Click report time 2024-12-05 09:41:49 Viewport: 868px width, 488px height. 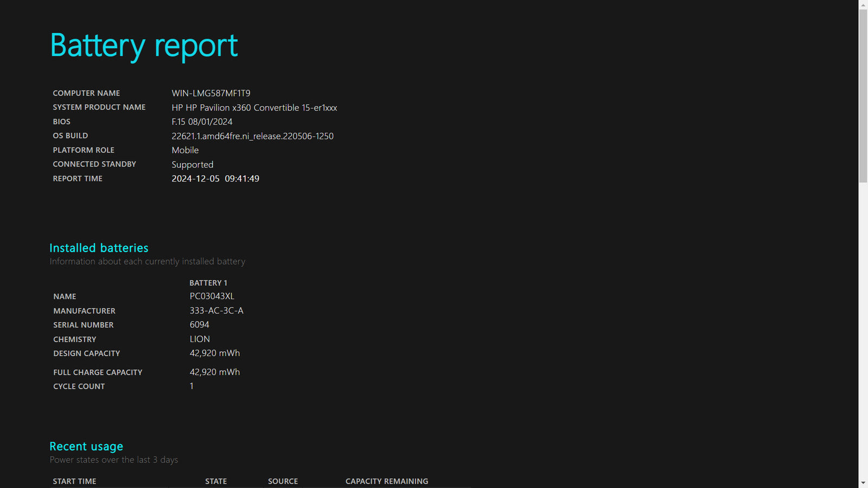tap(215, 178)
